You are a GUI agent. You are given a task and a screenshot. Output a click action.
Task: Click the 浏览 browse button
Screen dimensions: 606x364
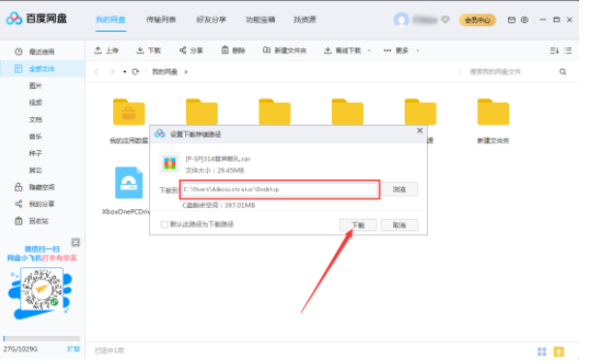399,190
